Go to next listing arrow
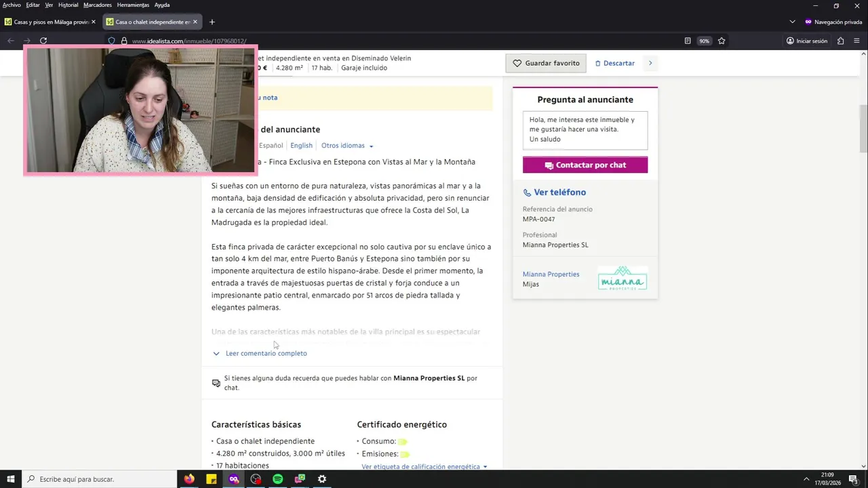The image size is (868, 488). [x=650, y=63]
